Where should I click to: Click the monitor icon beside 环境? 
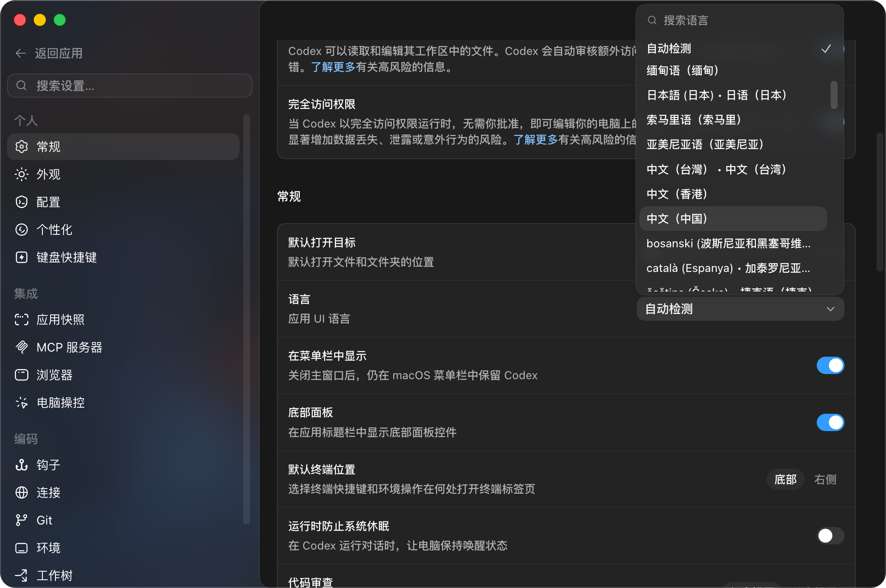click(21, 548)
